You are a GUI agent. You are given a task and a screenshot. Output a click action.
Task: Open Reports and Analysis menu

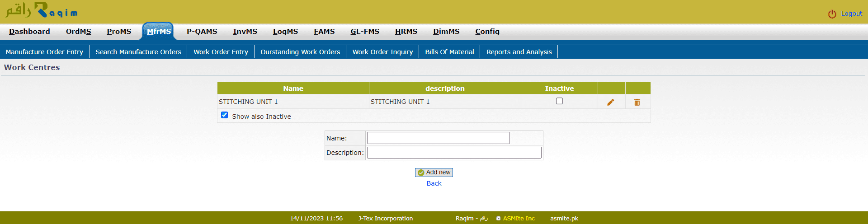tap(519, 52)
